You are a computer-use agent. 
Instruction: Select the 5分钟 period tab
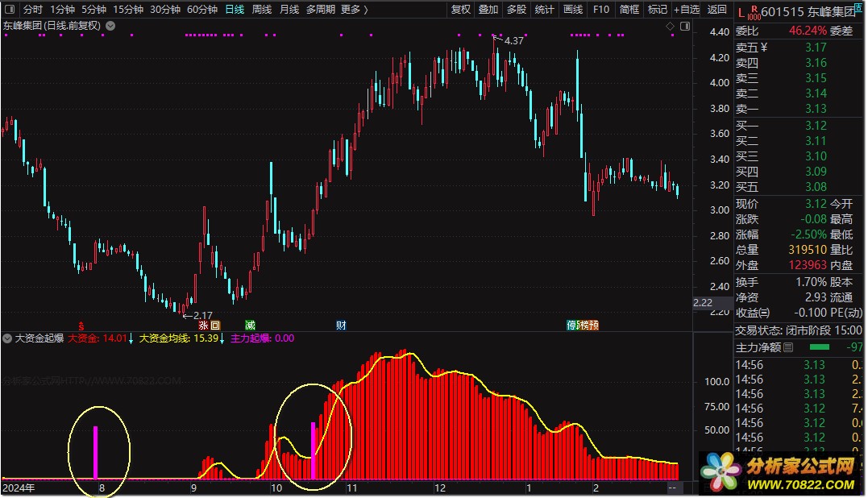93,10
